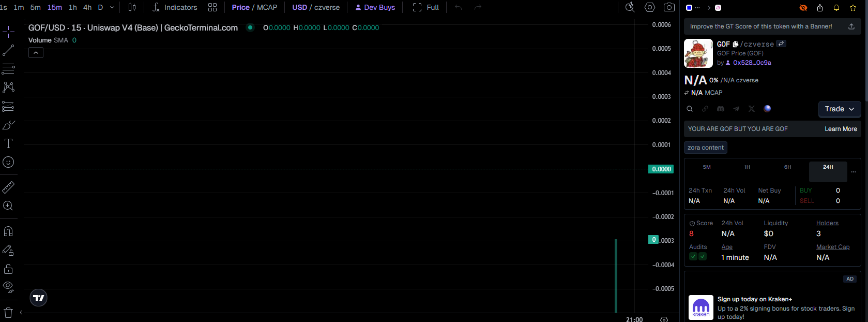Open the stats period more options dots
868x322 pixels.
[854, 171]
